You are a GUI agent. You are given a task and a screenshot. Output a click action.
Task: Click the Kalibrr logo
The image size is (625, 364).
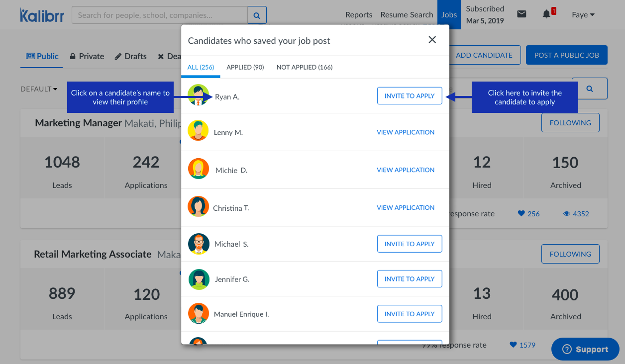[42, 15]
